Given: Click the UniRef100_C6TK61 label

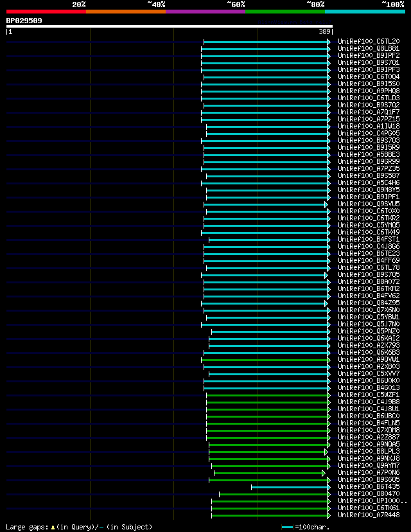Looking at the screenshot, I should pyautogui.click(x=369, y=508).
